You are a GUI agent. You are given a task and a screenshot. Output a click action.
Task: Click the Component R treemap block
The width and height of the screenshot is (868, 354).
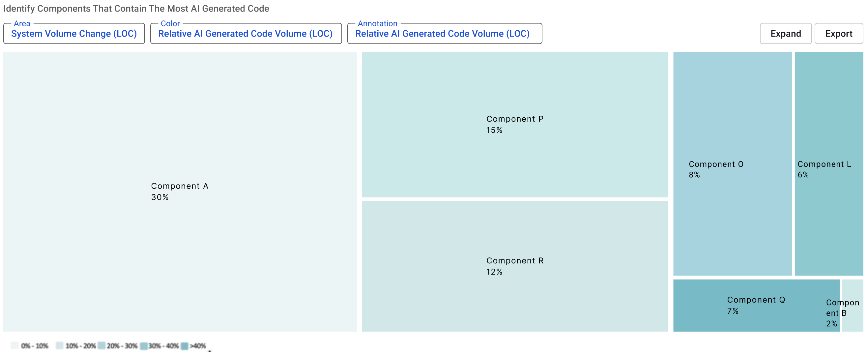coord(514,266)
